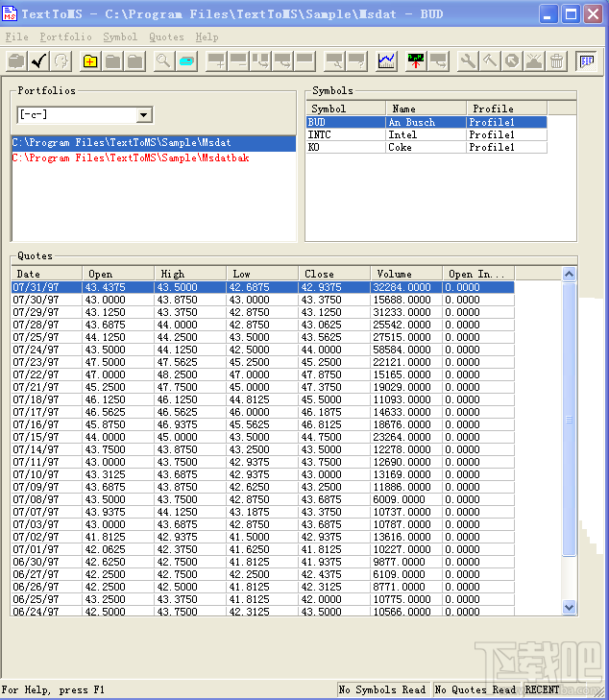609x700 pixels.
Task: Click the magnifying glass search icon
Action: pyautogui.click(x=163, y=61)
